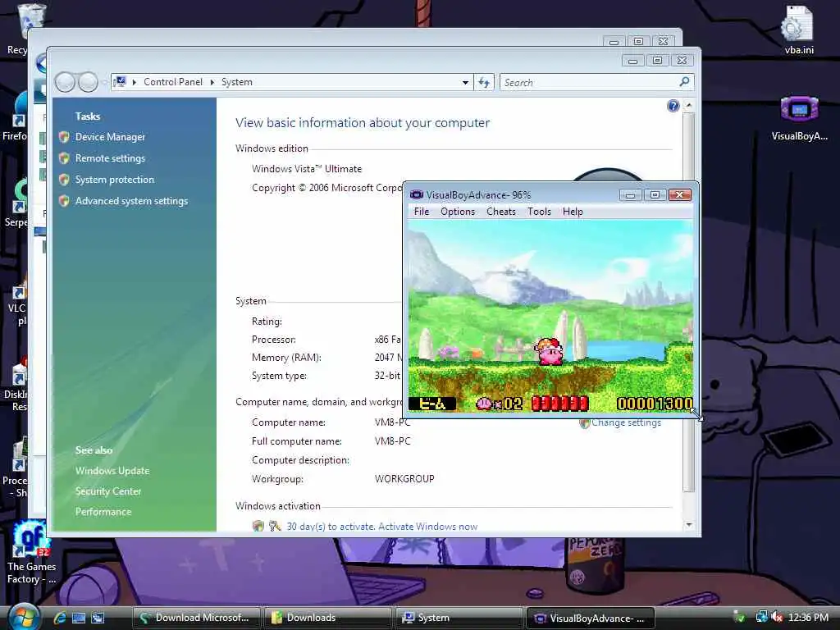Image resolution: width=840 pixels, height=630 pixels.
Task: Open the vba.ini desktop file
Action: coord(799,30)
